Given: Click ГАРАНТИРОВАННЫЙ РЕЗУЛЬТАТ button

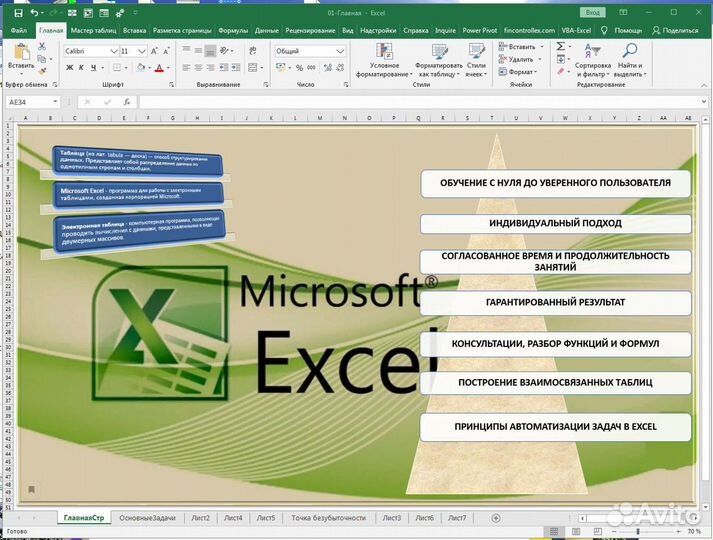Looking at the screenshot, I should pyautogui.click(x=555, y=302).
